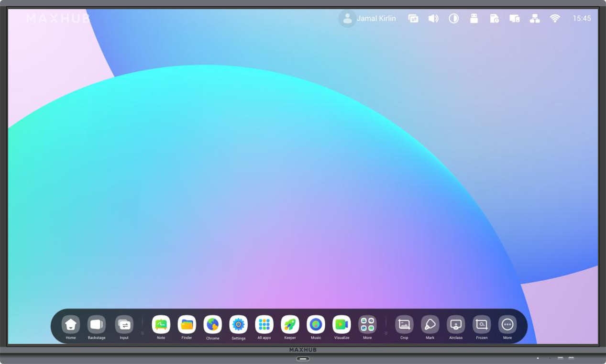Screen dimensions: 606x364
Task: Select the Crop screenshot tool
Action: tap(404, 324)
